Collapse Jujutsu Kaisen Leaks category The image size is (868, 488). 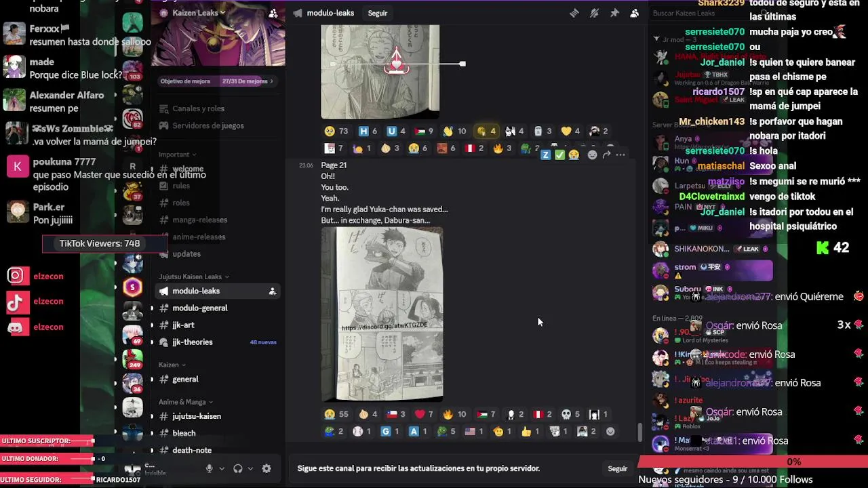tap(194, 277)
